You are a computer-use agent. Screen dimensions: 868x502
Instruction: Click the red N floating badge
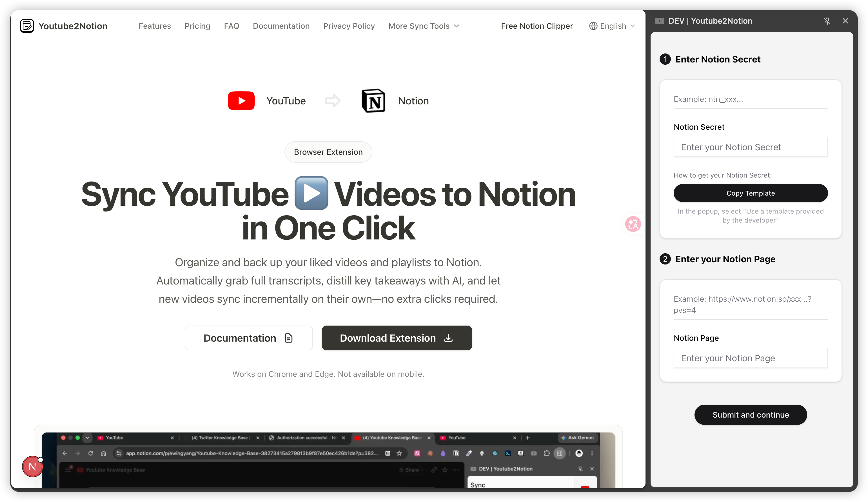(32, 467)
